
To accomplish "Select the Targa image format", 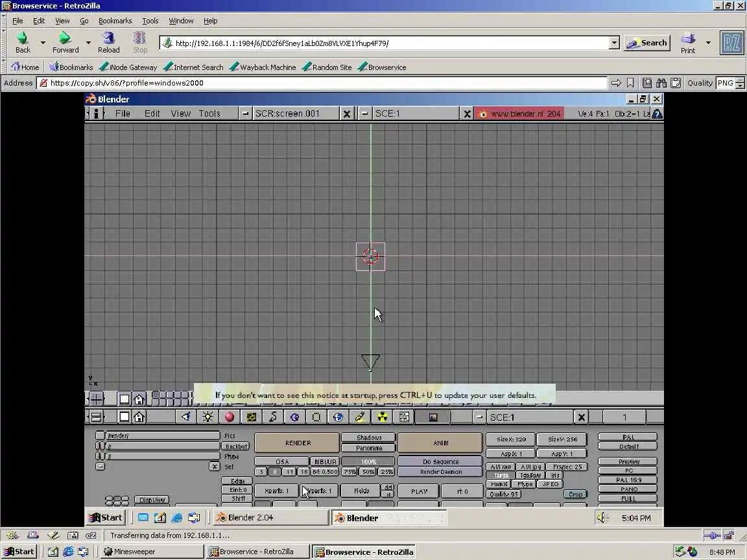I will [x=501, y=475].
